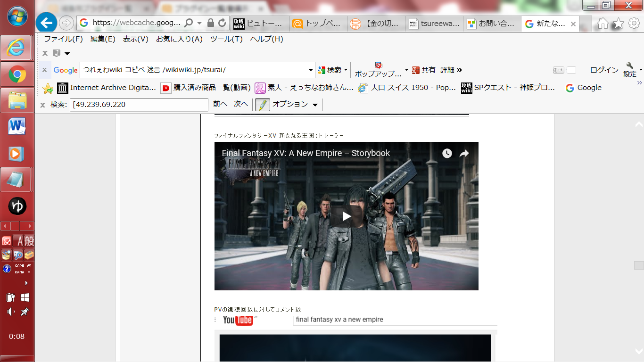This screenshot has height=362, width=644.
Task: Show hidden favorites bar items chevron
Action: click(640, 83)
